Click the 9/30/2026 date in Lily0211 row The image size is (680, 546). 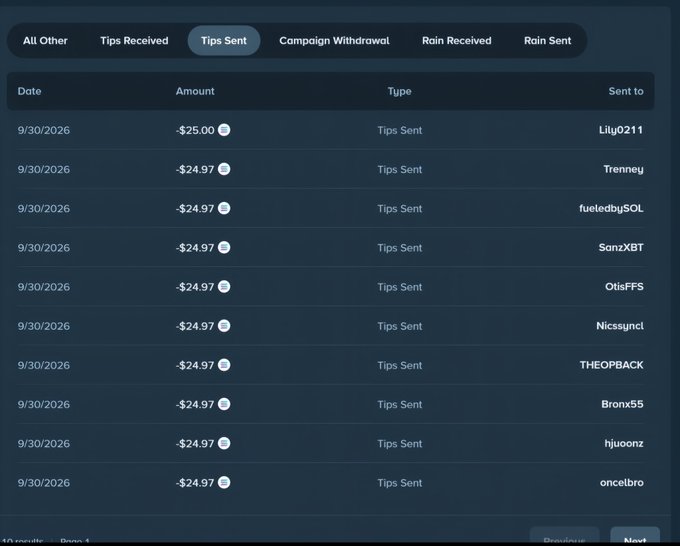(44, 130)
